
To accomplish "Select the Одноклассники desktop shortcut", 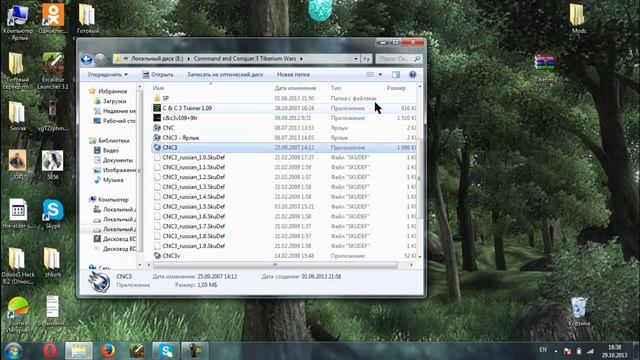I will 53,18.
